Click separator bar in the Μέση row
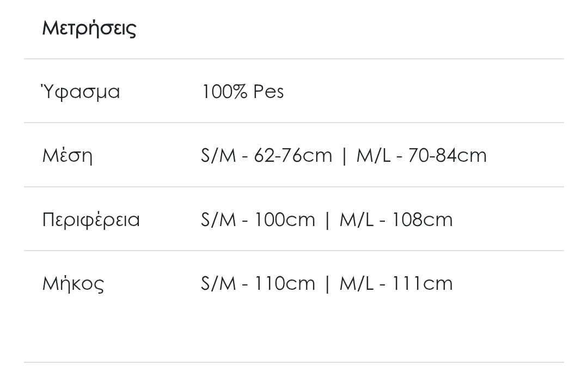588x371 pixels. pos(344,156)
